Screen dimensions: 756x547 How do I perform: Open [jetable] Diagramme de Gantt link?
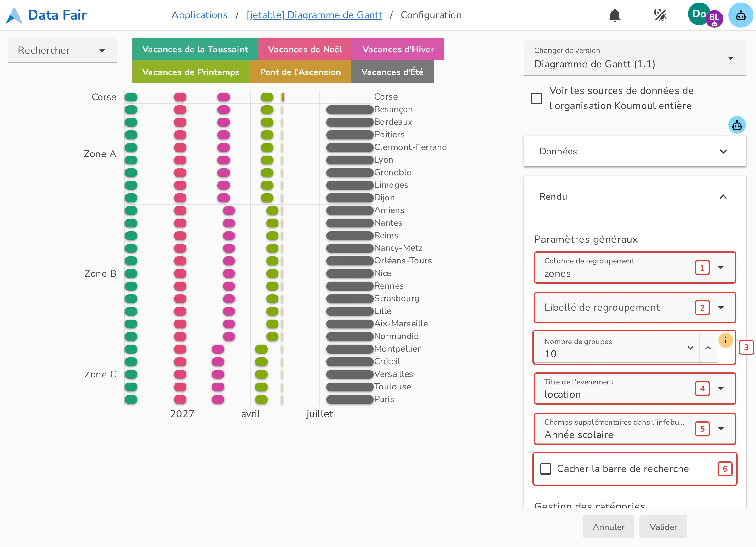tap(314, 15)
